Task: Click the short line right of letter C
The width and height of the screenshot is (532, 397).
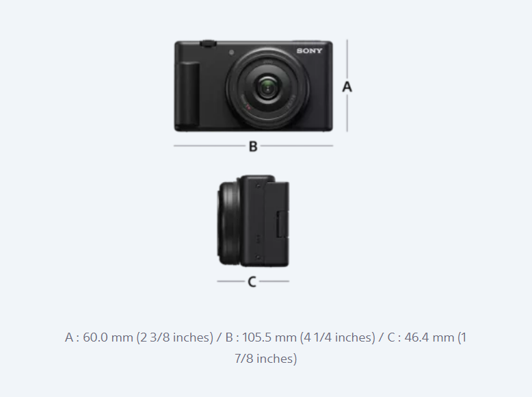Action: point(274,281)
